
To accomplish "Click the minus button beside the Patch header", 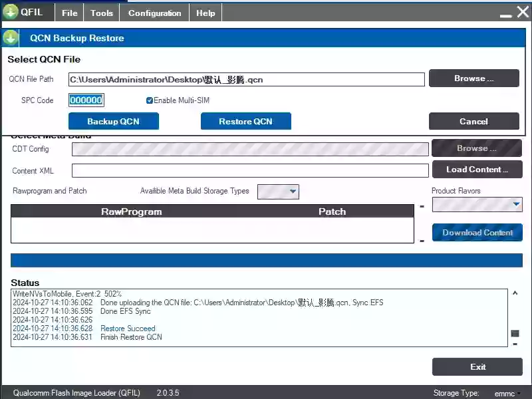I will [x=422, y=207].
